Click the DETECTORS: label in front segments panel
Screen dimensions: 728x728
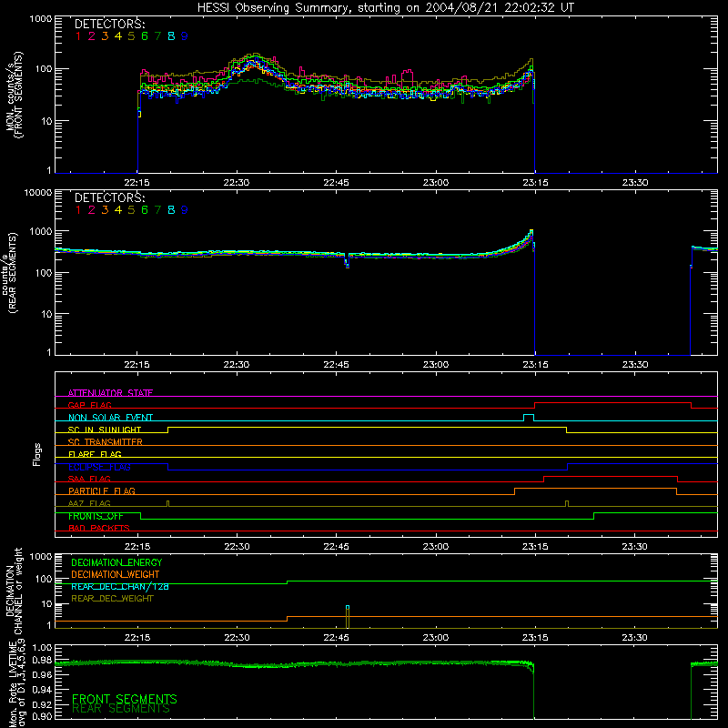click(x=109, y=24)
